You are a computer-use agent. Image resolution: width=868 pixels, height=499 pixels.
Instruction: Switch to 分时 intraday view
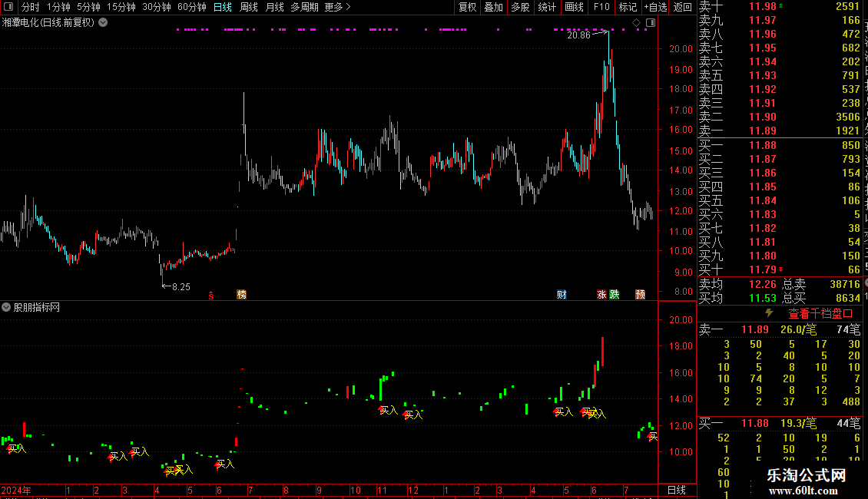coord(31,7)
